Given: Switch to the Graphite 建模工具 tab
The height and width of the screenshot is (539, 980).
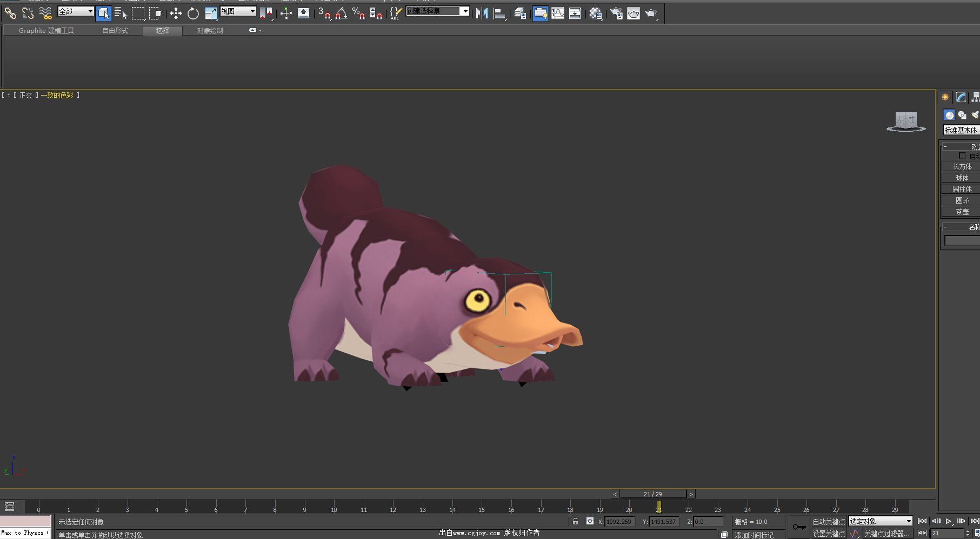Looking at the screenshot, I should [46, 31].
